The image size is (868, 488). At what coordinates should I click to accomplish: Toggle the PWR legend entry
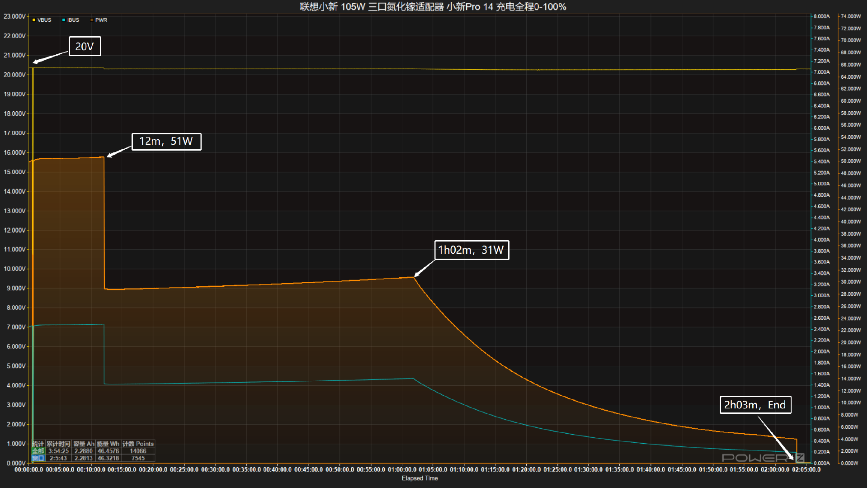click(x=99, y=20)
